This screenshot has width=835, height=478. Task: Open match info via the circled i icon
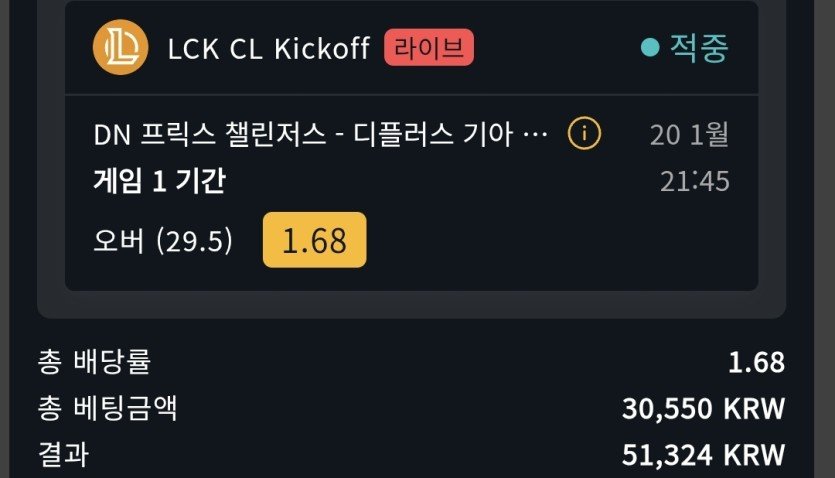(584, 133)
